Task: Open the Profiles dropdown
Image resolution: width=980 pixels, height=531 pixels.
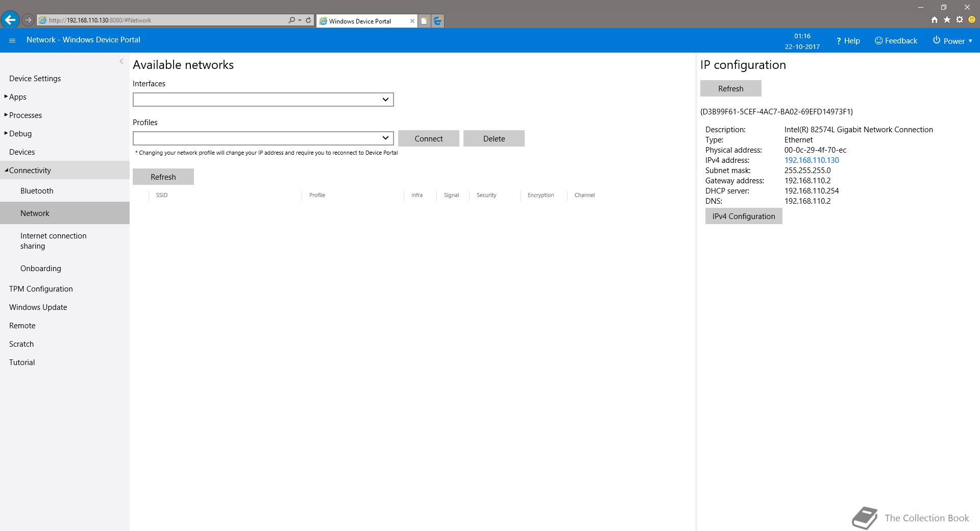Action: 263,138
